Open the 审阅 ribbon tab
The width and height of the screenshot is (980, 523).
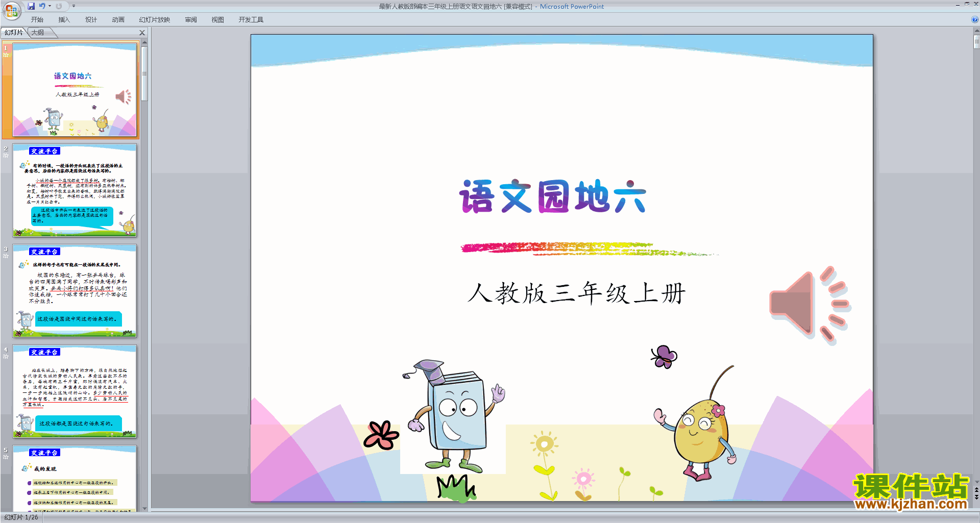[x=191, y=20]
